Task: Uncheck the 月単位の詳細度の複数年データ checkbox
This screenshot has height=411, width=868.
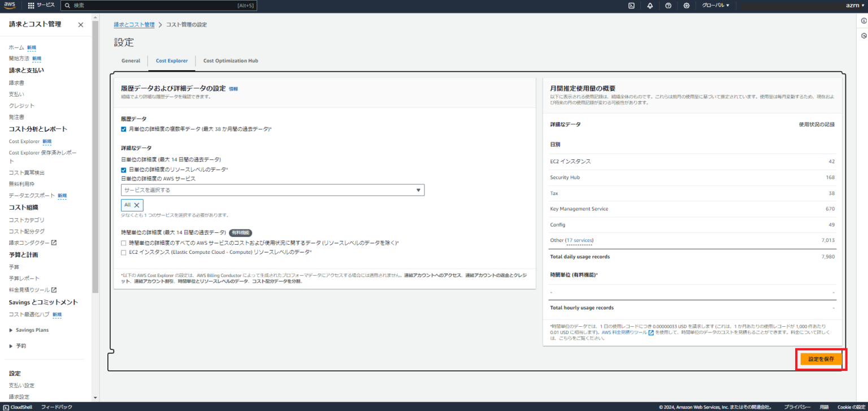Action: pos(123,129)
